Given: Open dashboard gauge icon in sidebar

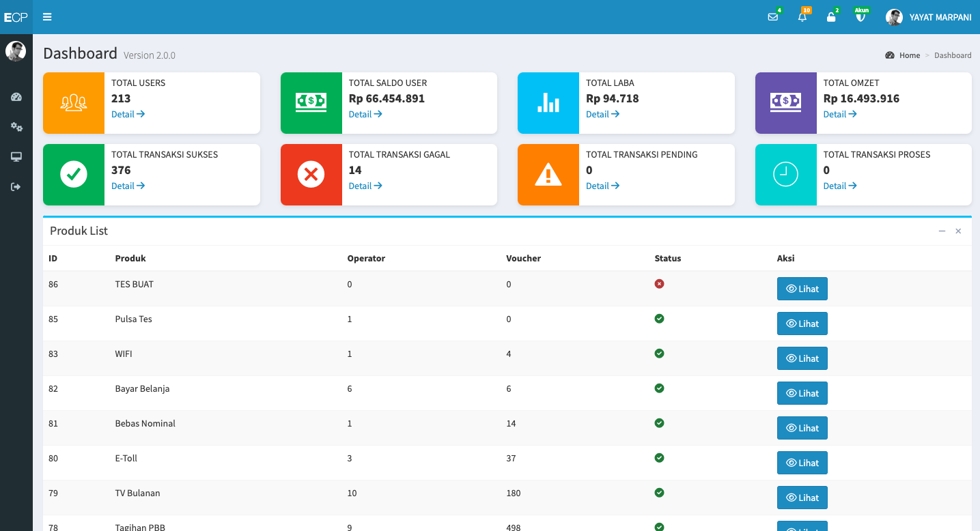Looking at the screenshot, I should coord(16,97).
